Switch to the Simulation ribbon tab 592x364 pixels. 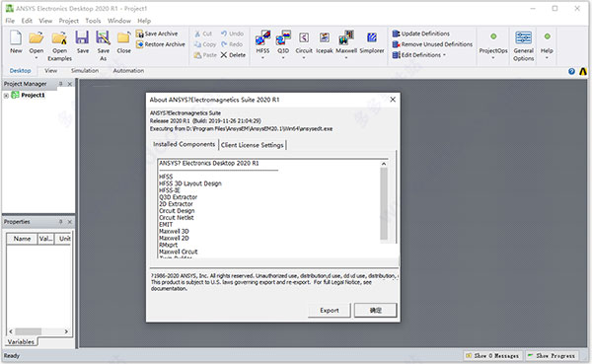(85, 71)
